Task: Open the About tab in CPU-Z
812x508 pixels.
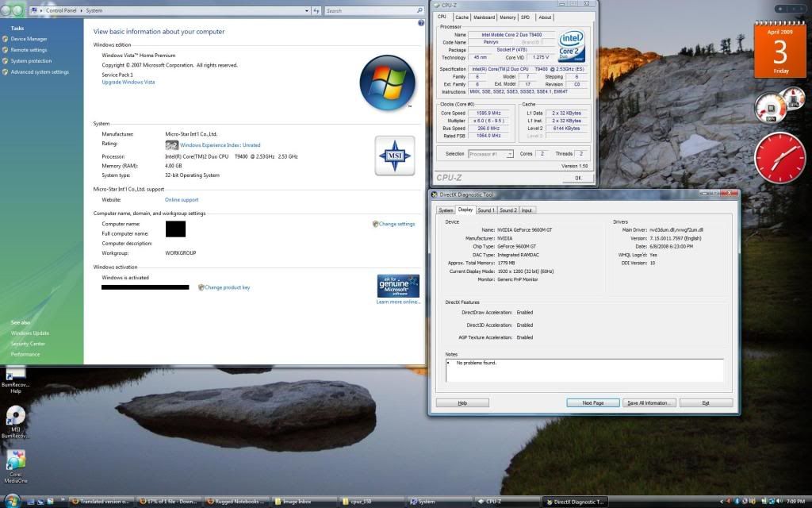Action: click(545, 17)
